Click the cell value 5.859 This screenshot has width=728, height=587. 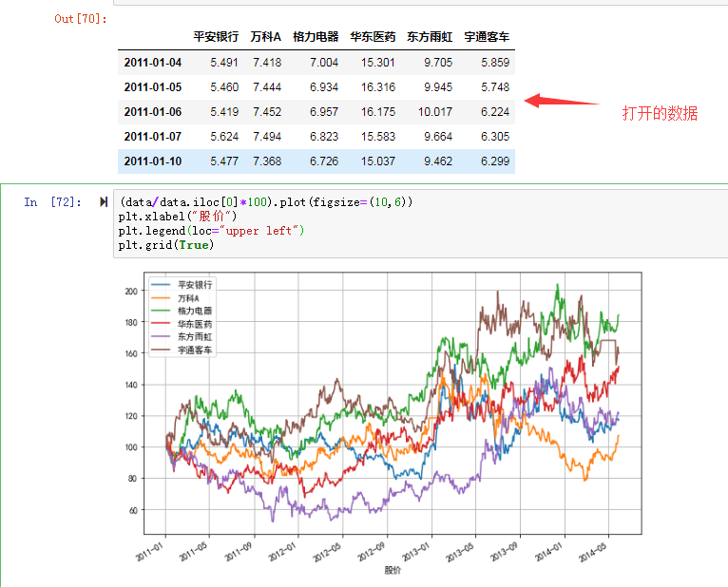click(x=495, y=63)
